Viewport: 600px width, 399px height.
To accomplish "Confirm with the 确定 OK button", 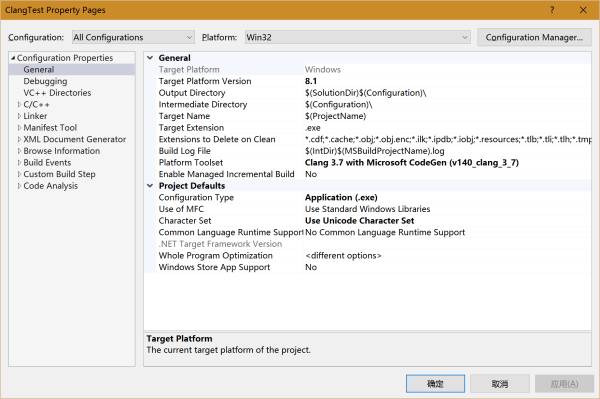I will coord(435,384).
